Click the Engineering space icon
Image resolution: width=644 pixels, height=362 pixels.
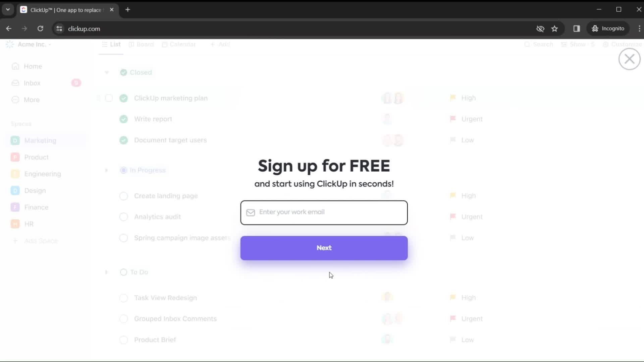point(15,174)
